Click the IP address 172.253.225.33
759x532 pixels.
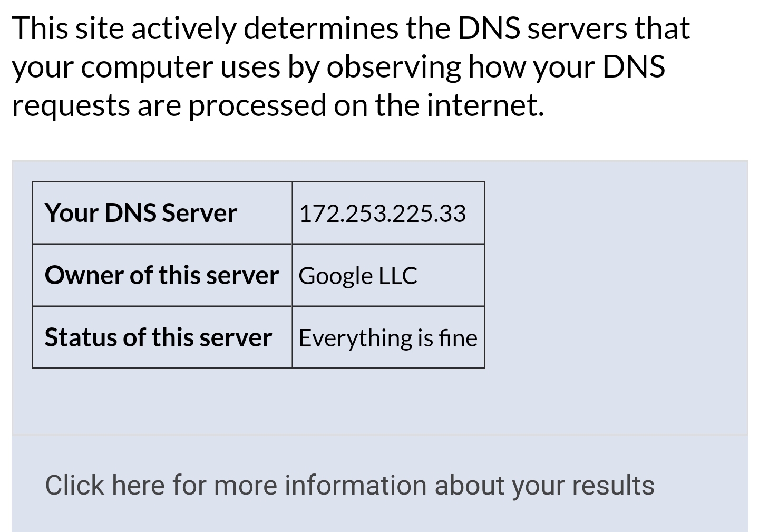point(382,214)
